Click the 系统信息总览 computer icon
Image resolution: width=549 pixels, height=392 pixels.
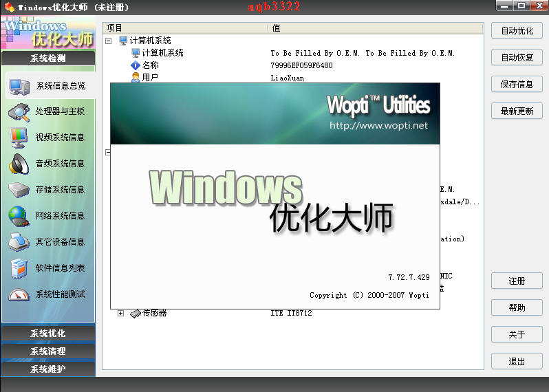(x=19, y=87)
